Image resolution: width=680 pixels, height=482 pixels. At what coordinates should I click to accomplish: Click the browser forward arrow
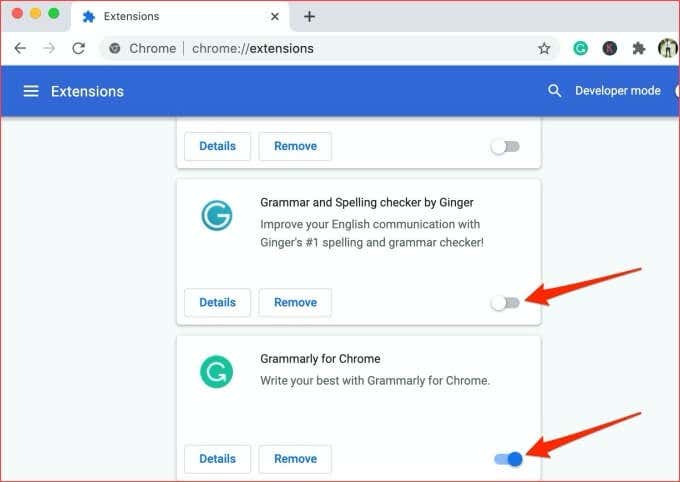(49, 48)
